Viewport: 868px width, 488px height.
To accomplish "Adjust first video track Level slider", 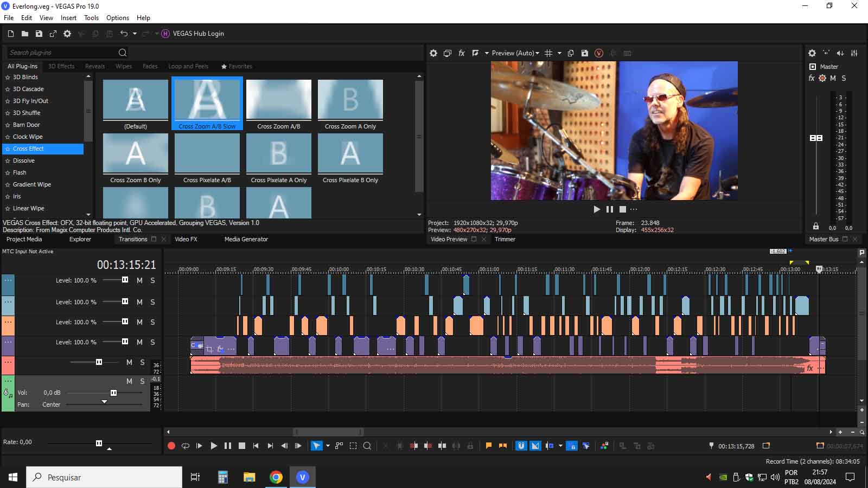I will (125, 280).
